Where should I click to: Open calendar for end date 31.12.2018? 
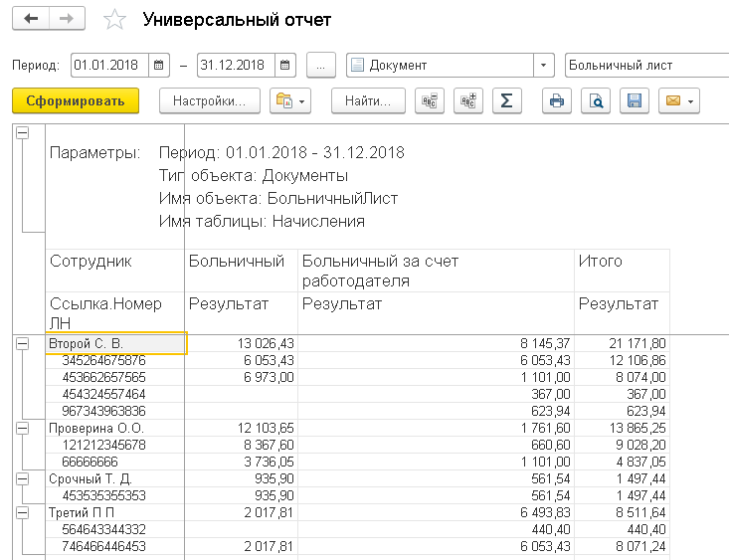click(285, 65)
